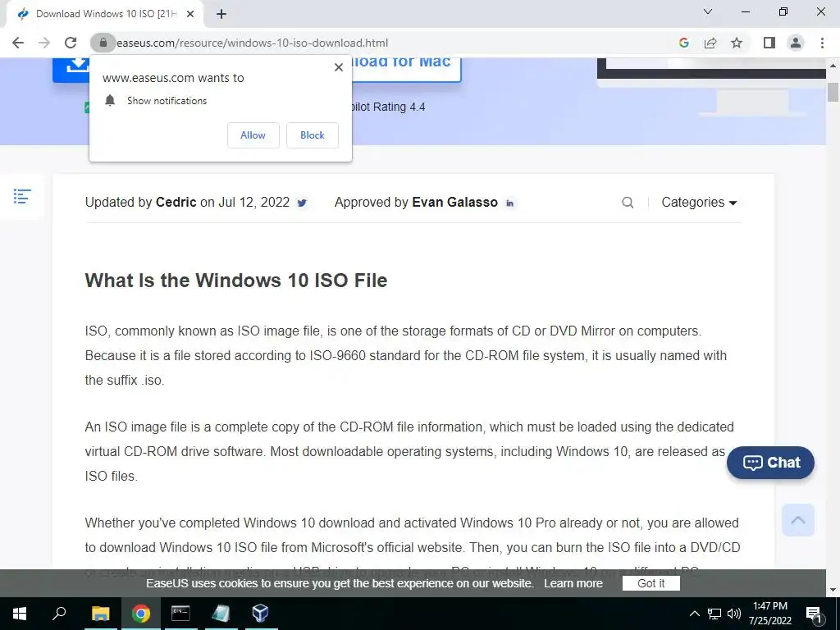Open approver Evan Galasso's page
The height and width of the screenshot is (630, 840).
(x=454, y=202)
